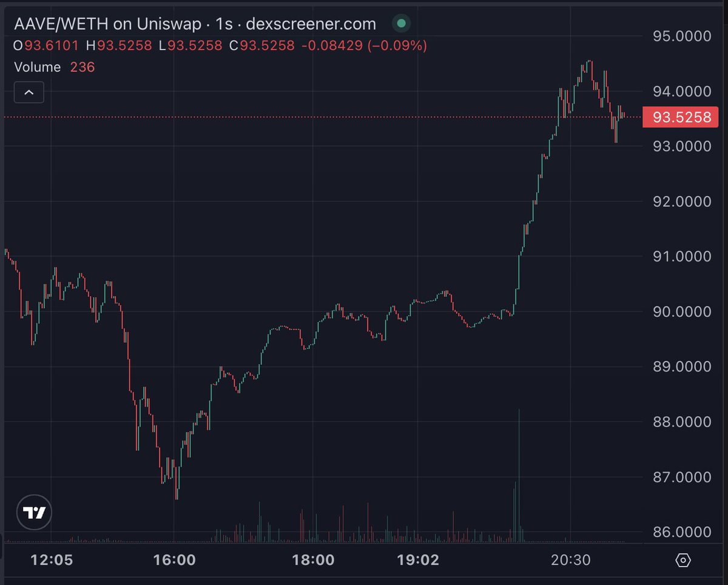Image resolution: width=728 pixels, height=585 pixels.
Task: Select the 12:05 time axis label
Action: 52,560
